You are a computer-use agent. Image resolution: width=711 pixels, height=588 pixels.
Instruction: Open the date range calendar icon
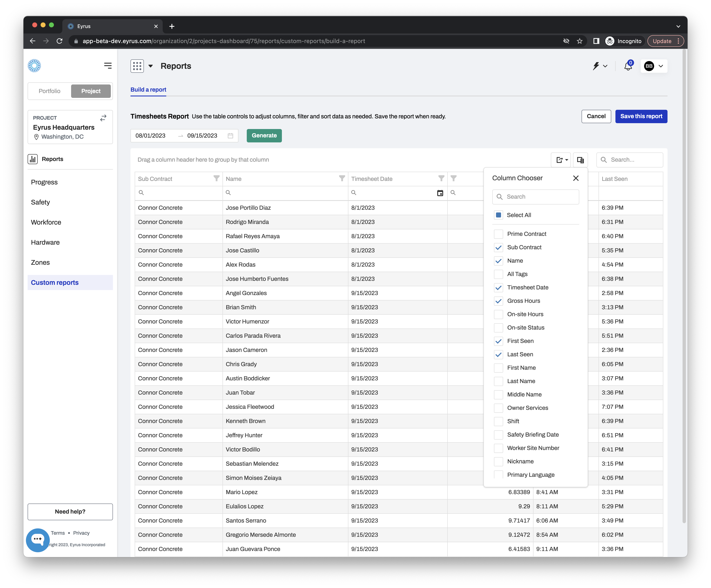point(231,136)
